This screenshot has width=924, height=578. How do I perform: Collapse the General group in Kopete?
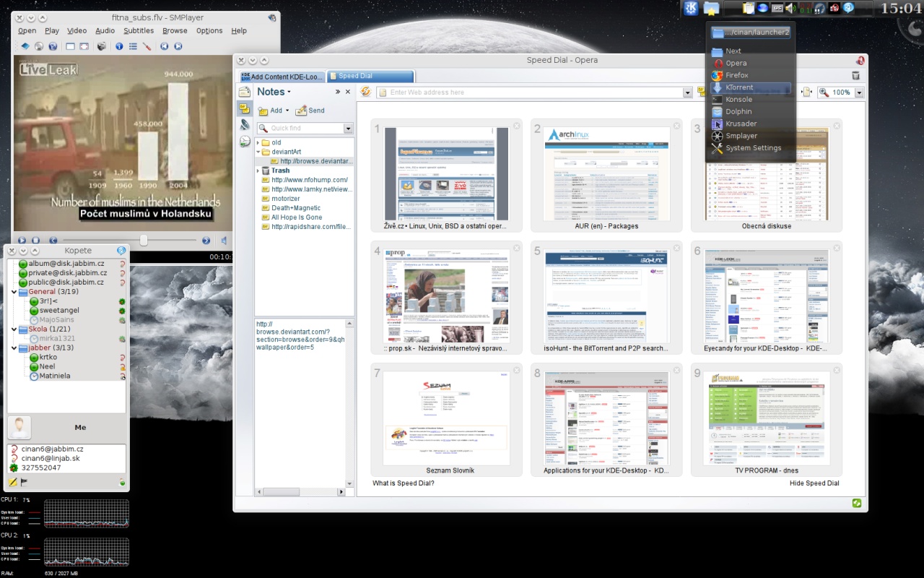[14, 292]
